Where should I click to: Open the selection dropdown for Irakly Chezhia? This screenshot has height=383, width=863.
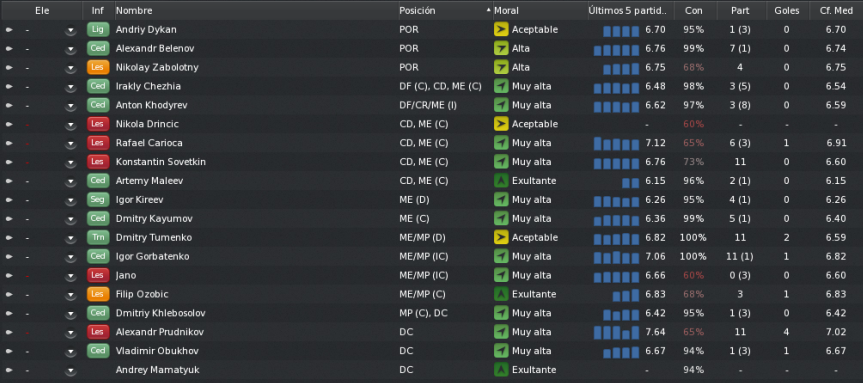click(x=70, y=87)
